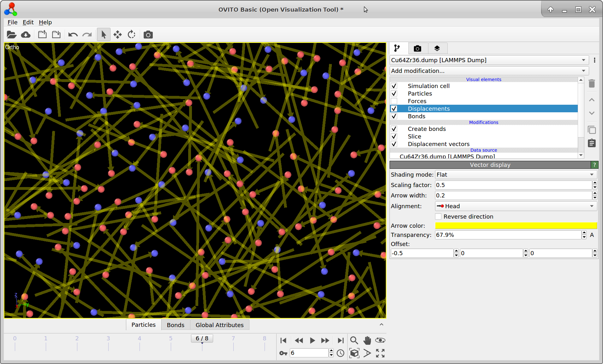The width and height of the screenshot is (603, 364).
Task: Jump to the last animation frame
Action: click(x=340, y=340)
